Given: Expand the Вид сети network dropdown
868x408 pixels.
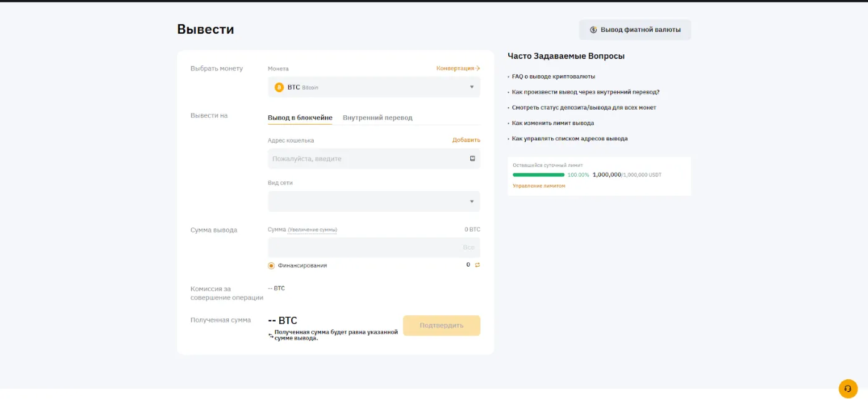Looking at the screenshot, I should 374,201.
